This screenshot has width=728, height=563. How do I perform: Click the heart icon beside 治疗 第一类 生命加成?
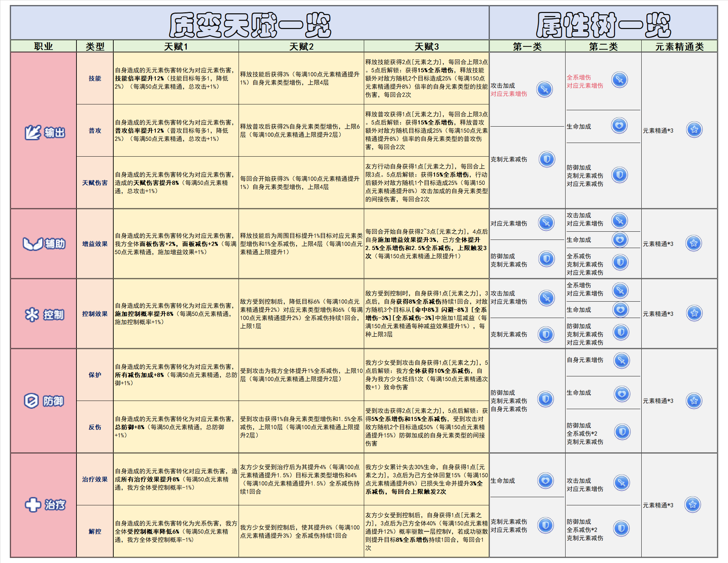pyautogui.click(x=545, y=480)
